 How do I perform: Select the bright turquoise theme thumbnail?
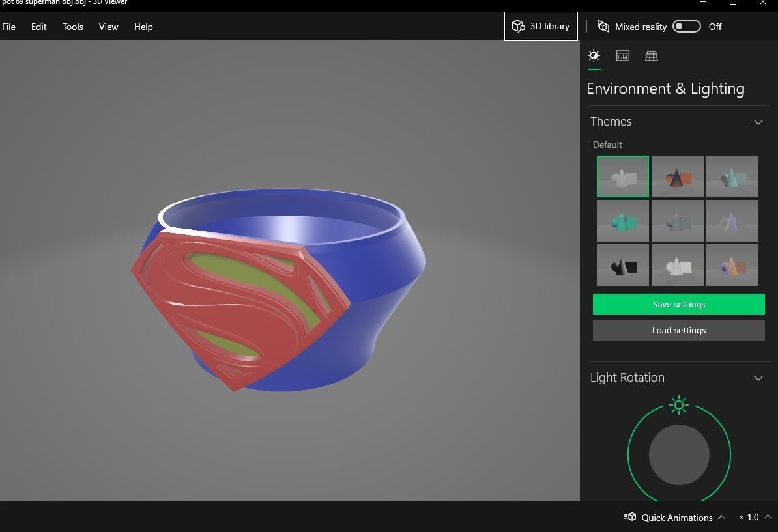(623, 221)
